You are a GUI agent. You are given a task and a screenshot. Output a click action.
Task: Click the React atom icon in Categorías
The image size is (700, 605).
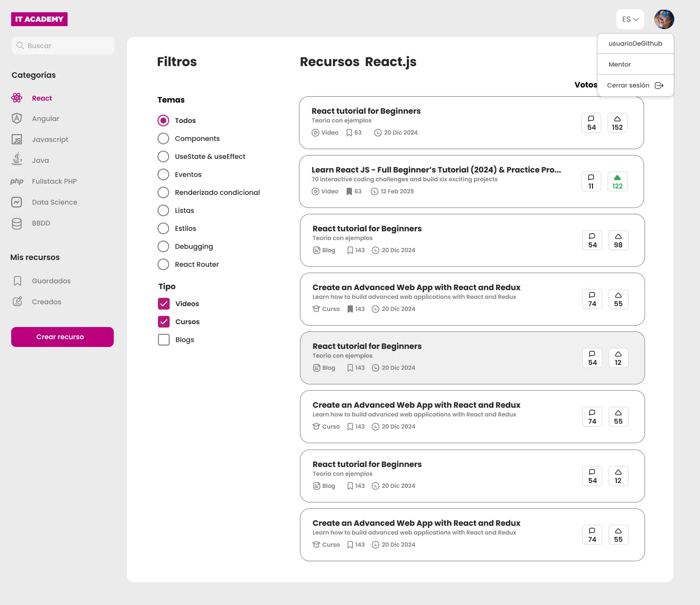coord(17,98)
